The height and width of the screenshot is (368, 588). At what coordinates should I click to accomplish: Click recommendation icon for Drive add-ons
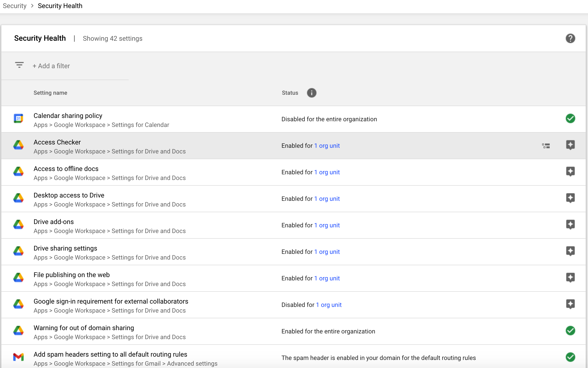570,225
